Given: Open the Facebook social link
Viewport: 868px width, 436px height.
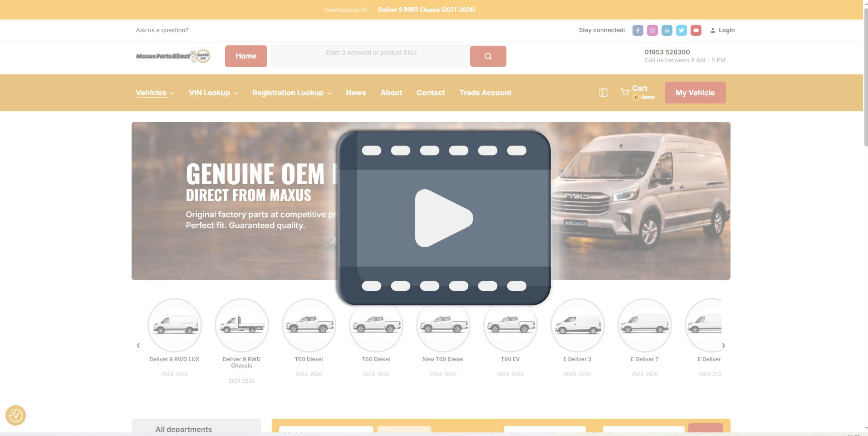Looking at the screenshot, I should pyautogui.click(x=638, y=30).
